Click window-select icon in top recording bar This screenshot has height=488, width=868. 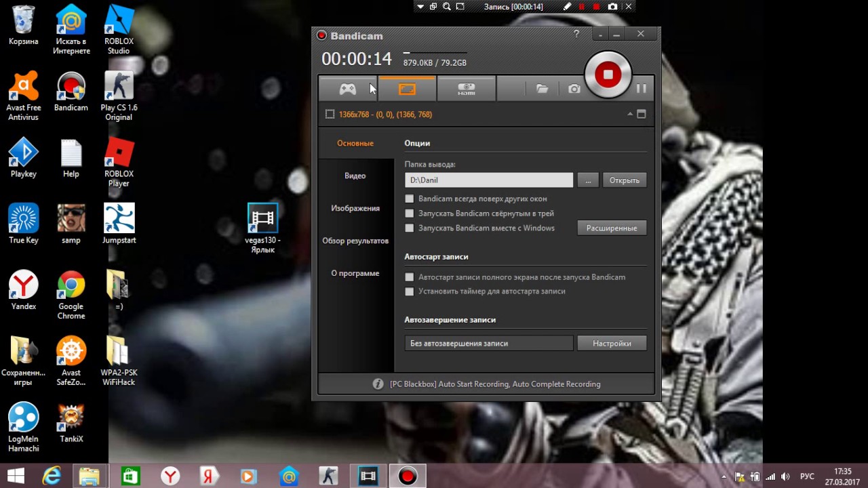click(x=433, y=7)
